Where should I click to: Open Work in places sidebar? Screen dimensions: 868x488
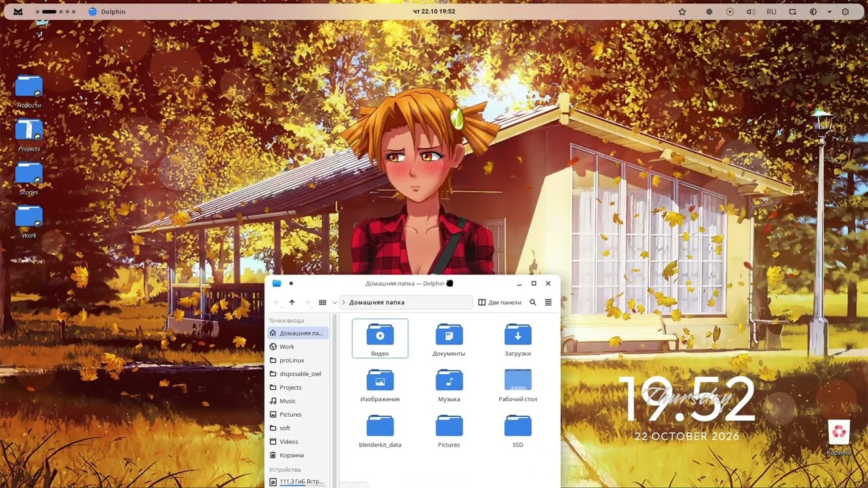pos(298,346)
